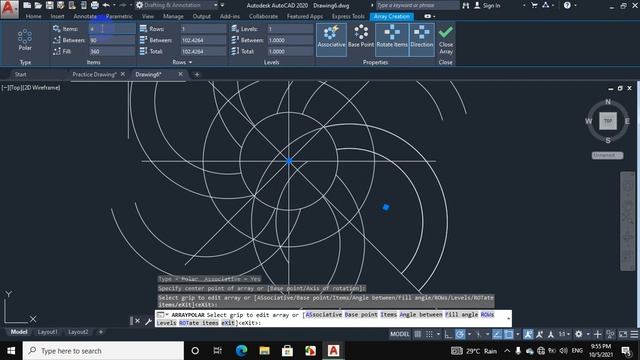Open the annotation scale 1:1 dropdown
Screen dimensions: 640x360
[x=564, y=334]
